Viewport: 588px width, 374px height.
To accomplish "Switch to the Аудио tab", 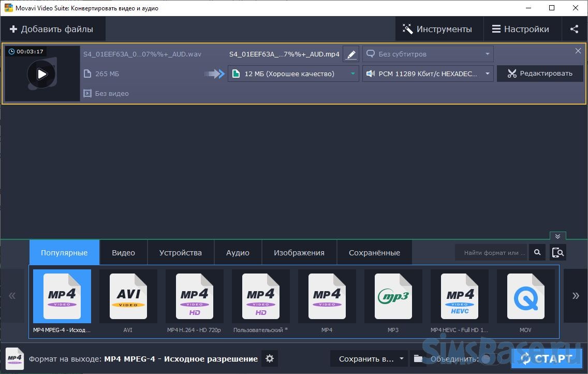I will coord(238,253).
